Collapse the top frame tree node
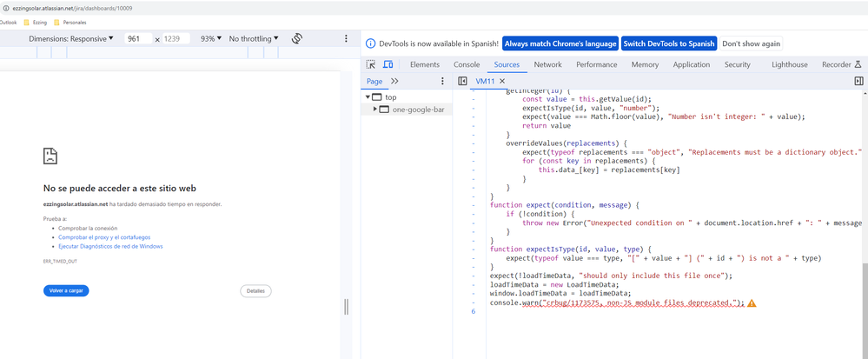 click(x=368, y=97)
